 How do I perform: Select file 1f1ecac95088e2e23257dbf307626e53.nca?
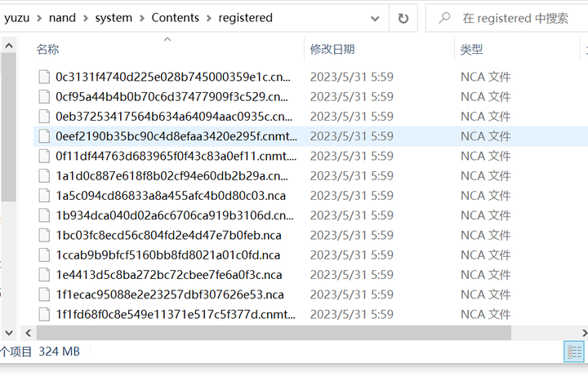pos(170,295)
